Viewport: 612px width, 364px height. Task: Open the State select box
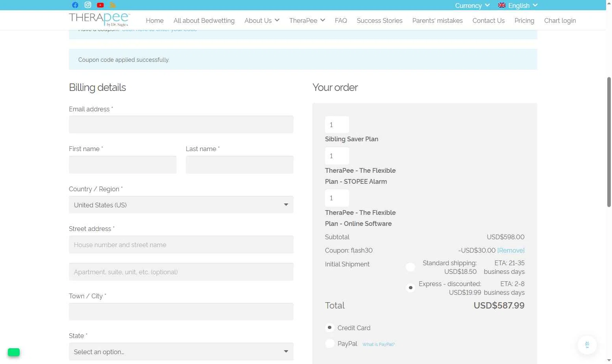tap(181, 352)
